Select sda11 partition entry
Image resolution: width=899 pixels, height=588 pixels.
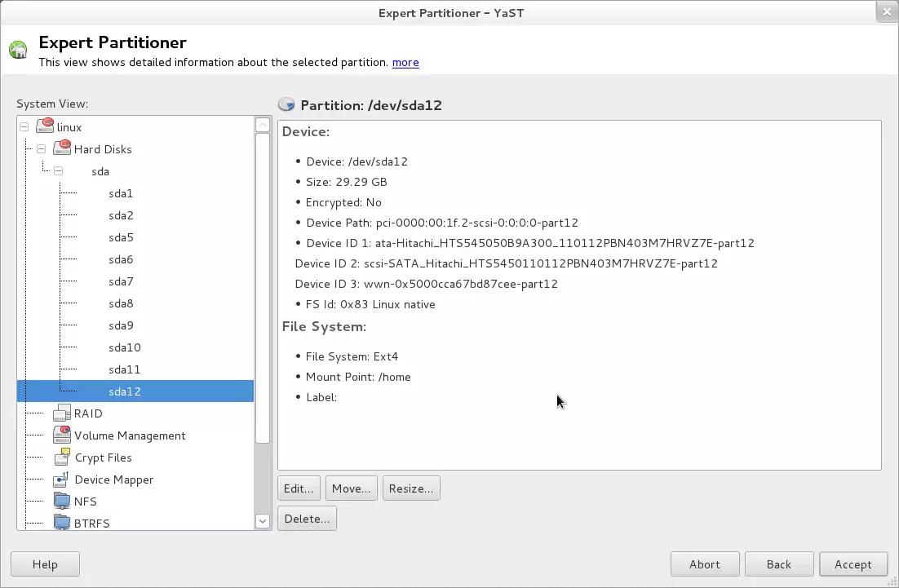(124, 369)
